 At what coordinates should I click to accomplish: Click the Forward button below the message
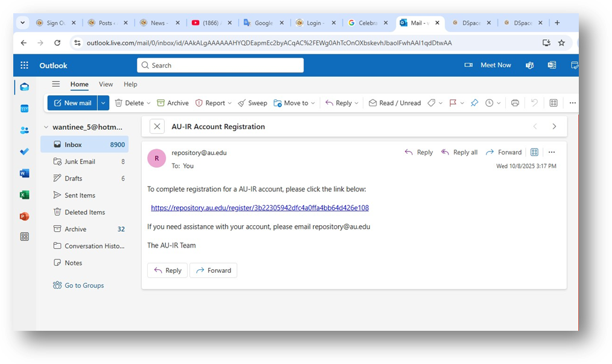click(x=213, y=270)
